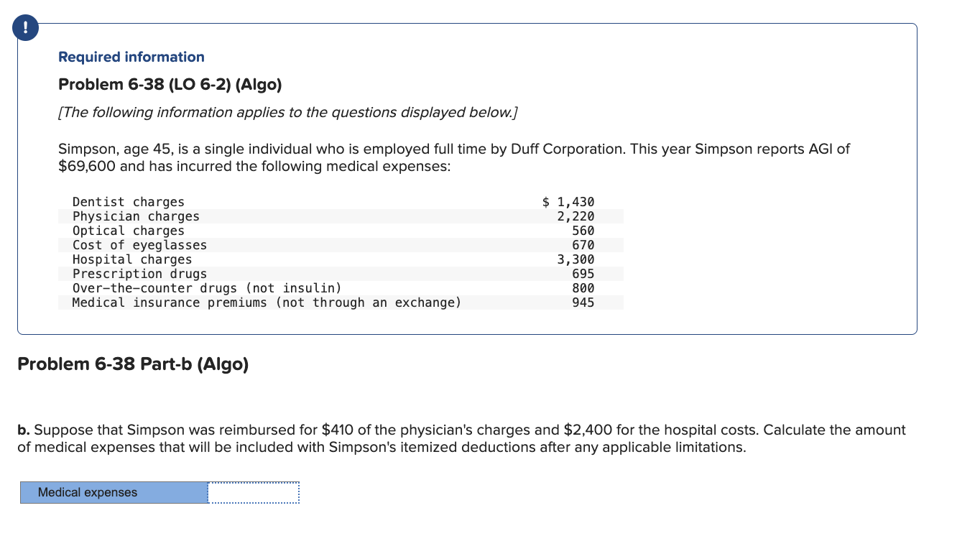Click the Problem 6-38 (LO 6-2) (Algo) title

click(x=170, y=84)
